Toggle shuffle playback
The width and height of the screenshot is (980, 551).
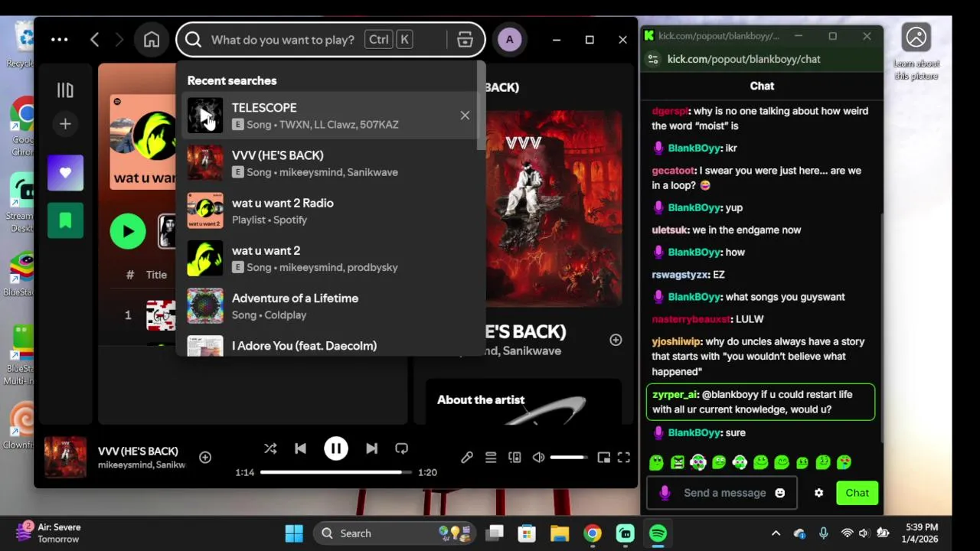(x=270, y=448)
